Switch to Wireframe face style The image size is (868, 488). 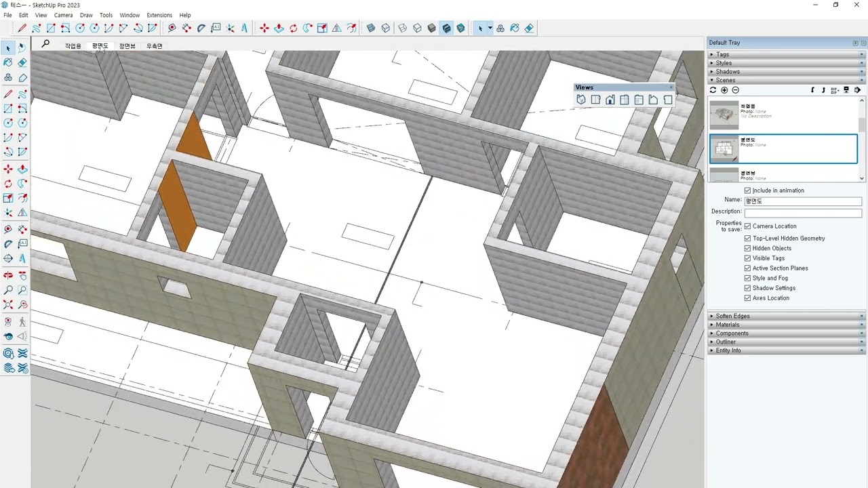tap(403, 28)
